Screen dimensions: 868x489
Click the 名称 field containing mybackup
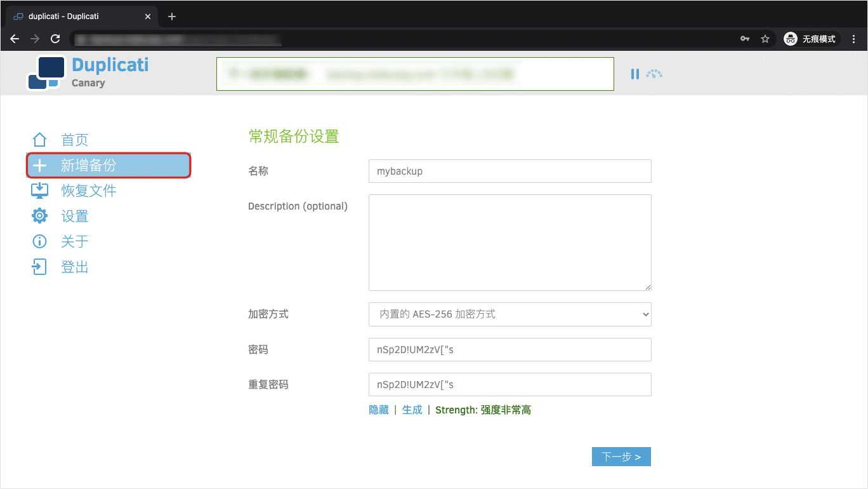(x=510, y=171)
